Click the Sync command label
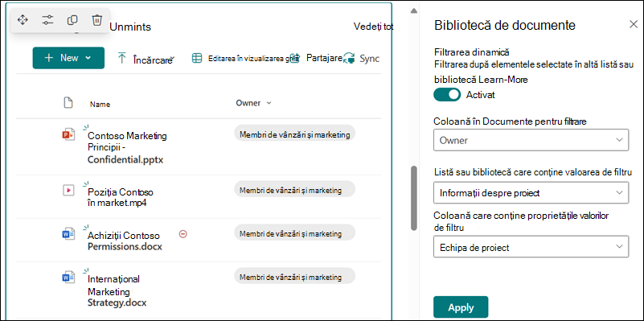The image size is (644, 321). click(x=369, y=59)
